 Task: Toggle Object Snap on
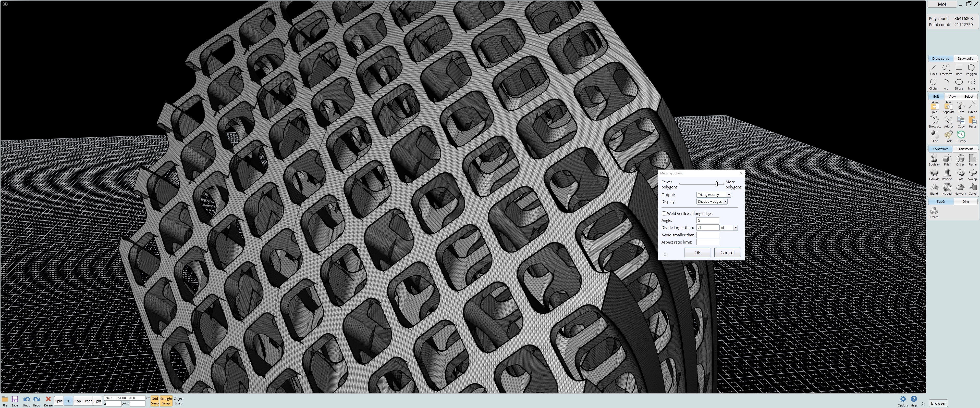(178, 401)
